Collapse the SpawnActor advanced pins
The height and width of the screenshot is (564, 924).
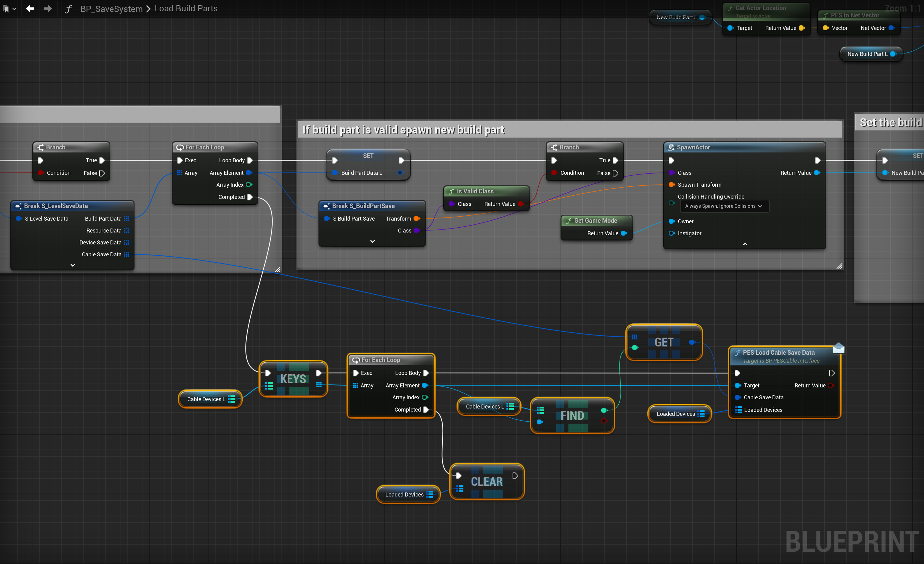(x=745, y=244)
